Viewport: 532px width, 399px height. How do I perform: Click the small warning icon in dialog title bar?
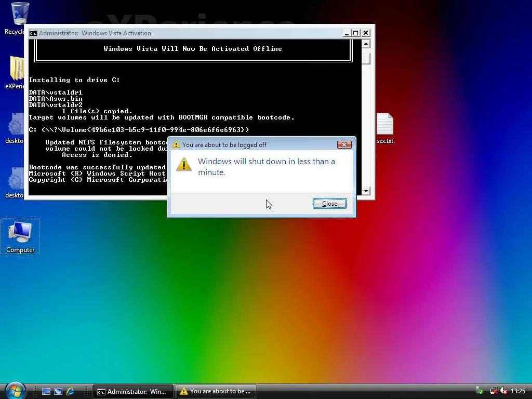[176, 144]
